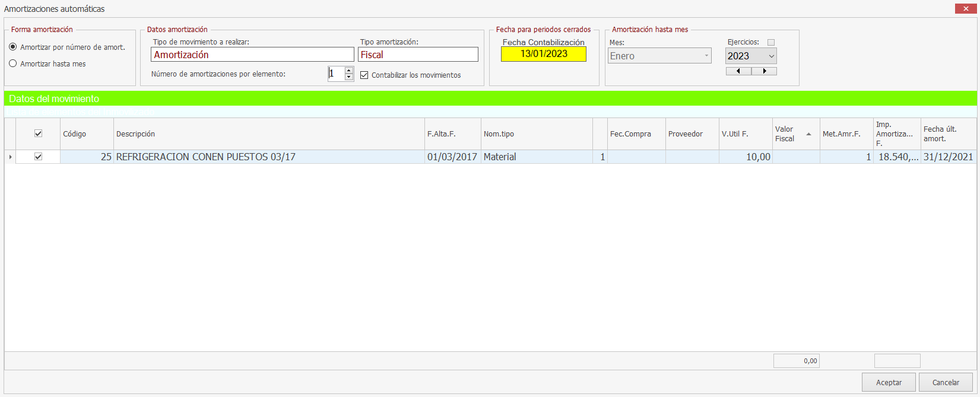Uncheck the row checkbox for code 25
This screenshot has width=980, height=397.
point(38,157)
